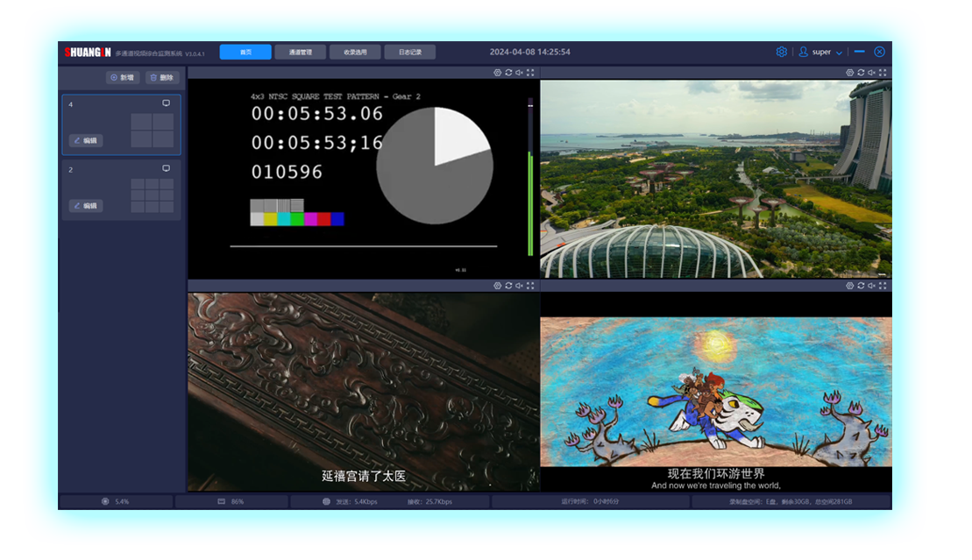The height and width of the screenshot is (560, 972).
Task: Refresh the Singapore aerial video channel
Action: click(861, 73)
